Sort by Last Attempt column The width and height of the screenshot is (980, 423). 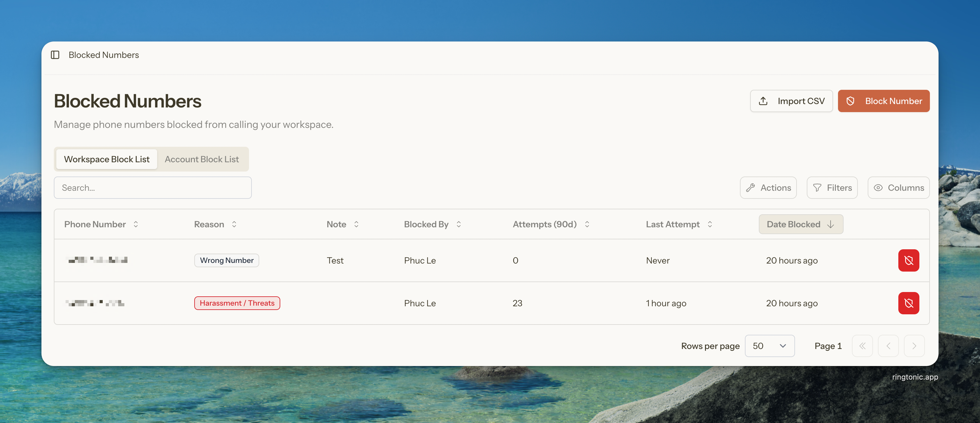coord(679,224)
